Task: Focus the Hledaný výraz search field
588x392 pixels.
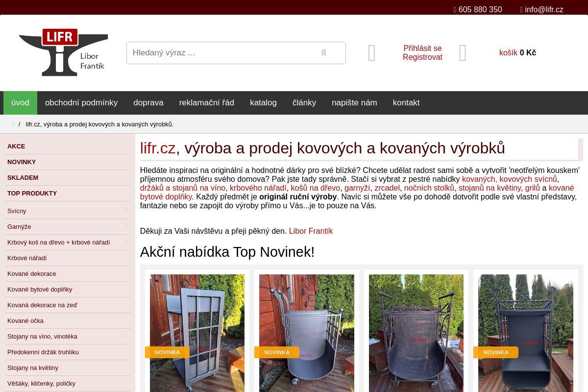Action: (220, 53)
